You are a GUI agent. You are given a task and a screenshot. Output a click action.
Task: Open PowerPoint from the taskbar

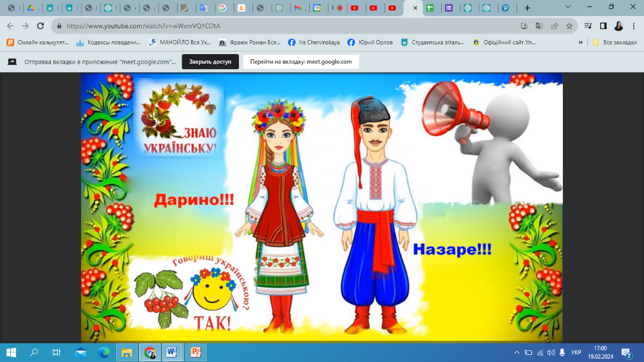coord(196,352)
